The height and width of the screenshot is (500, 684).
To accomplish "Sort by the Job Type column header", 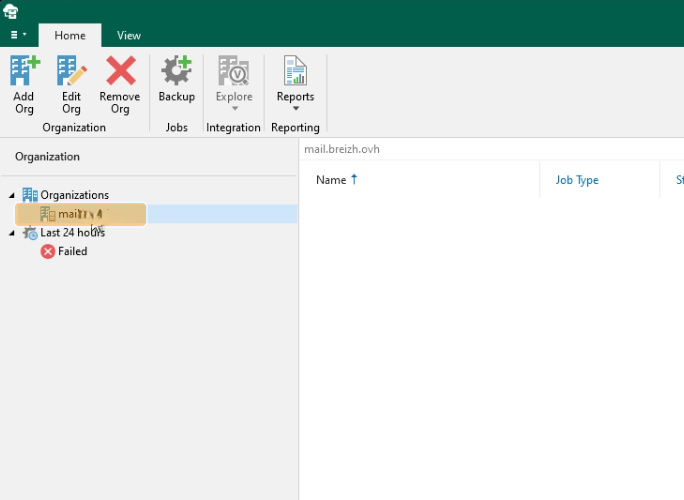I will [577, 180].
